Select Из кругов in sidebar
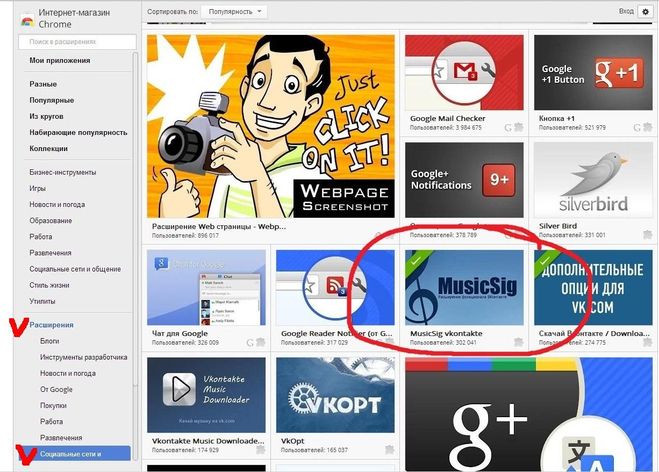The image size is (659, 472). pos(46,116)
